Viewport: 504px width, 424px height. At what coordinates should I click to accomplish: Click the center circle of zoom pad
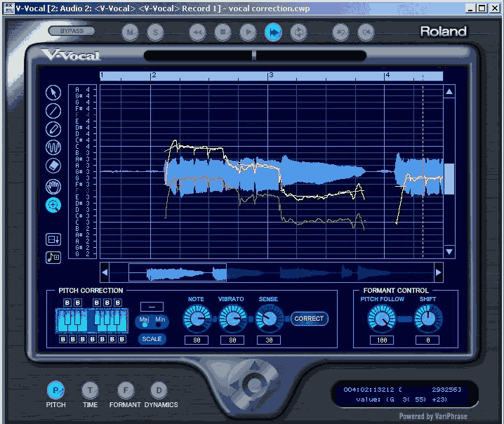coord(255,385)
